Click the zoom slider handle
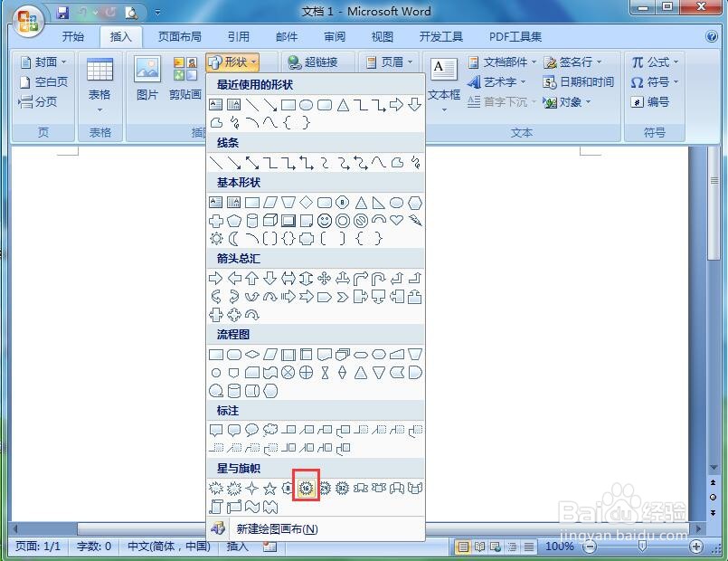 point(643,547)
